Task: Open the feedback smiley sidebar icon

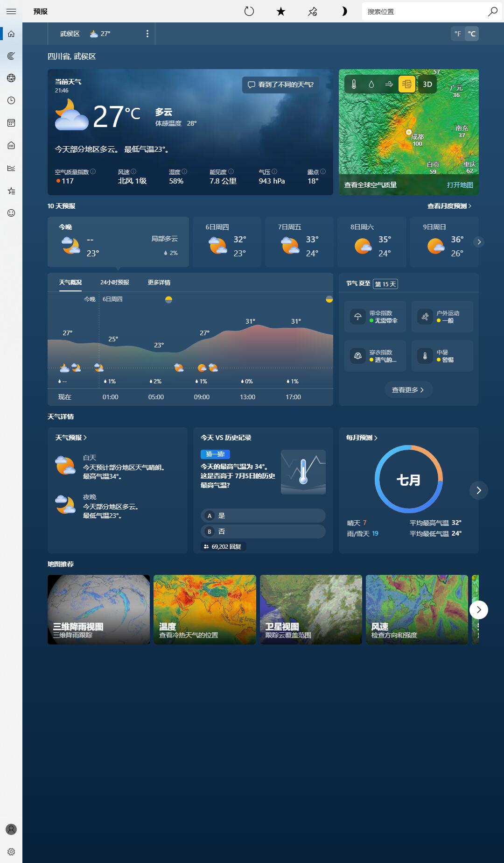Action: [11, 213]
